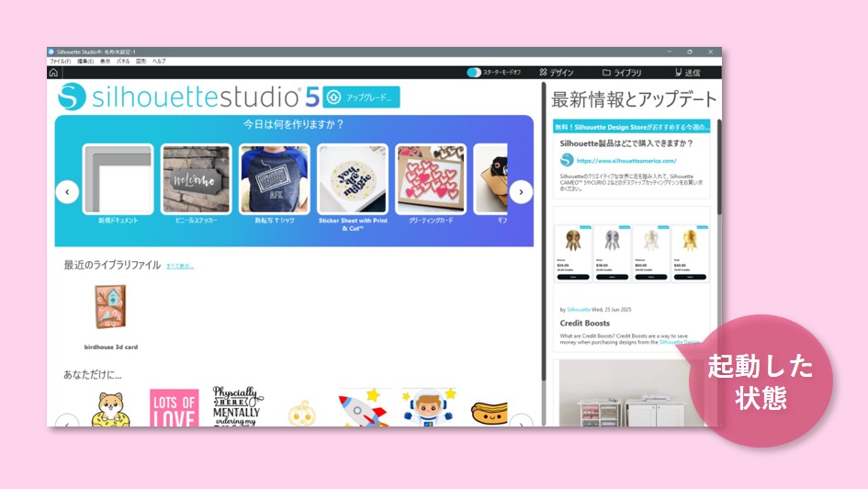This screenshot has width=868, height=489.
Task: Click the news panel vertical scrollbar
Action: click(719, 167)
